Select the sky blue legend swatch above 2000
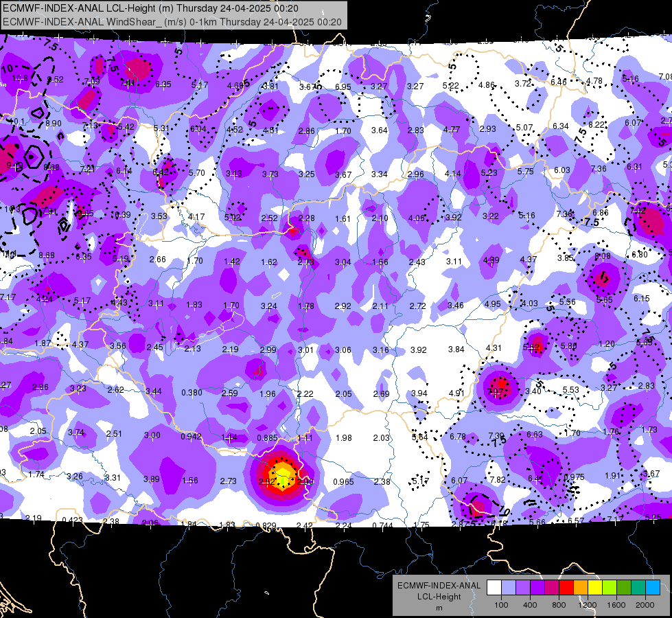This screenshot has height=618, width=672. (x=653, y=588)
